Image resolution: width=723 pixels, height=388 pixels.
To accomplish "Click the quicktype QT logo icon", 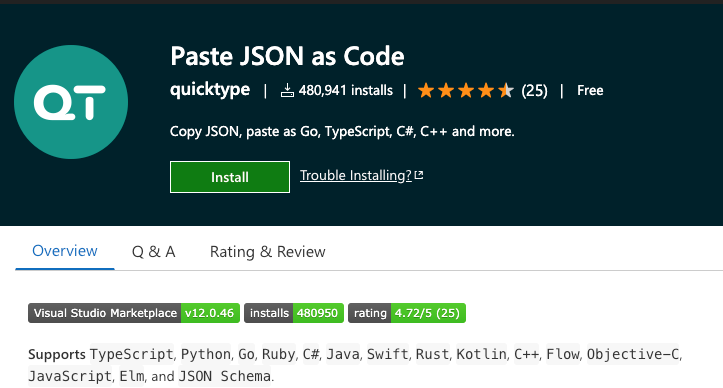I will (x=71, y=102).
